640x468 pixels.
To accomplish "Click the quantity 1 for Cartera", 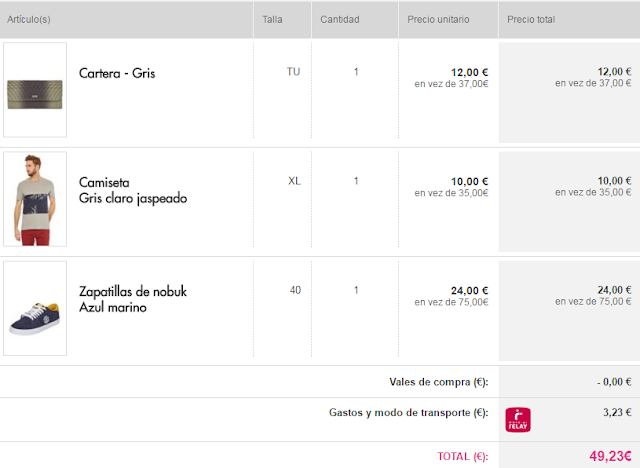I will pos(356,71).
